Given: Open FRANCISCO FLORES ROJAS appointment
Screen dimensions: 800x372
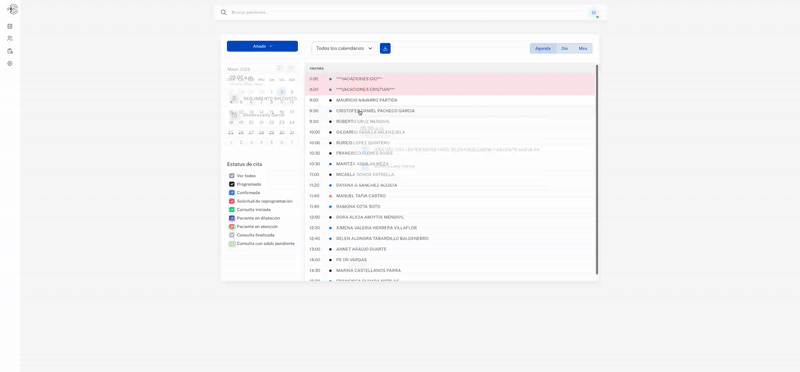Looking at the screenshot, I should tap(450, 153).
